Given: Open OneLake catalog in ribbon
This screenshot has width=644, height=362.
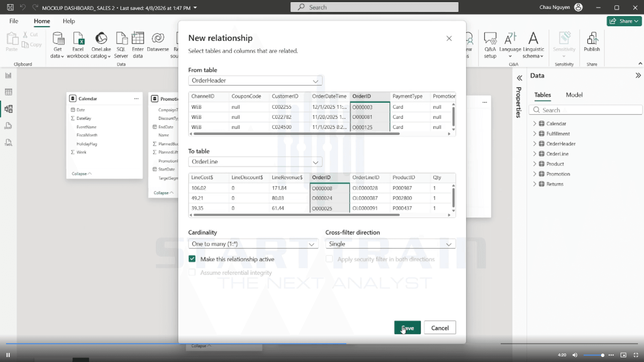Looking at the screenshot, I should tap(101, 45).
